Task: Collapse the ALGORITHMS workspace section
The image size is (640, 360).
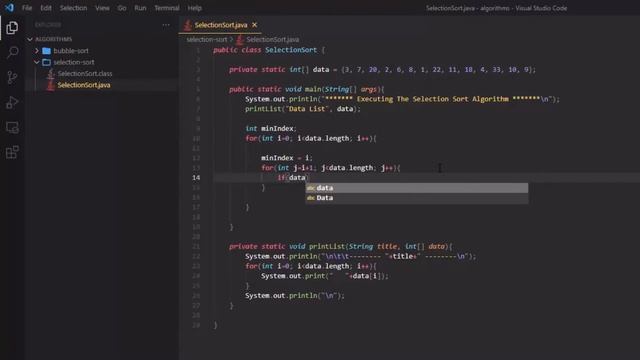Action: click(x=30, y=40)
